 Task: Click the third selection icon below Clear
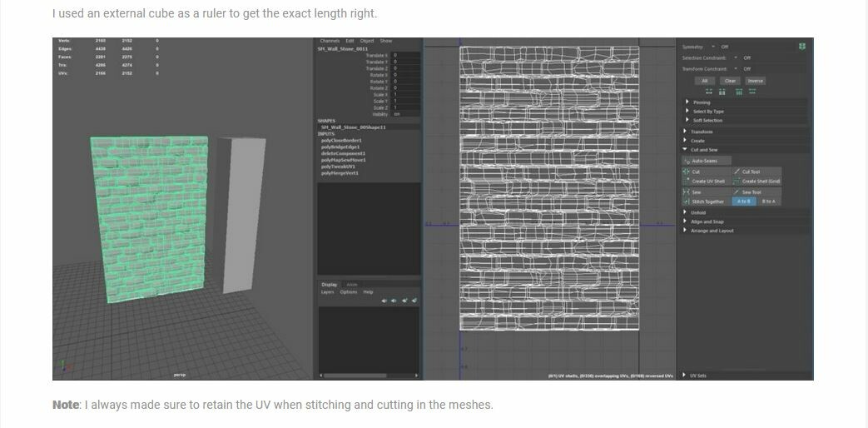738,92
